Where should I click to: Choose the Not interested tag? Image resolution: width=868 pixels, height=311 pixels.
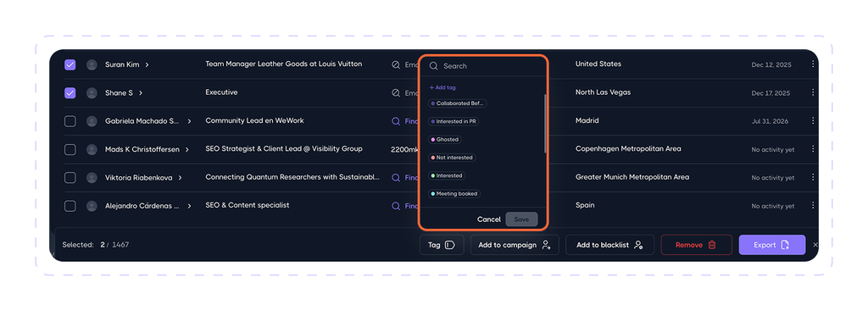(x=452, y=158)
